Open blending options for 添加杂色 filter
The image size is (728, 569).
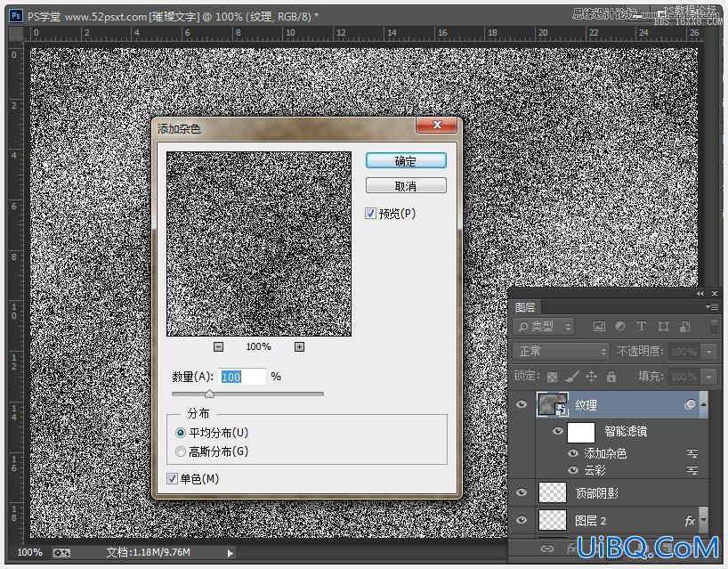(692, 453)
